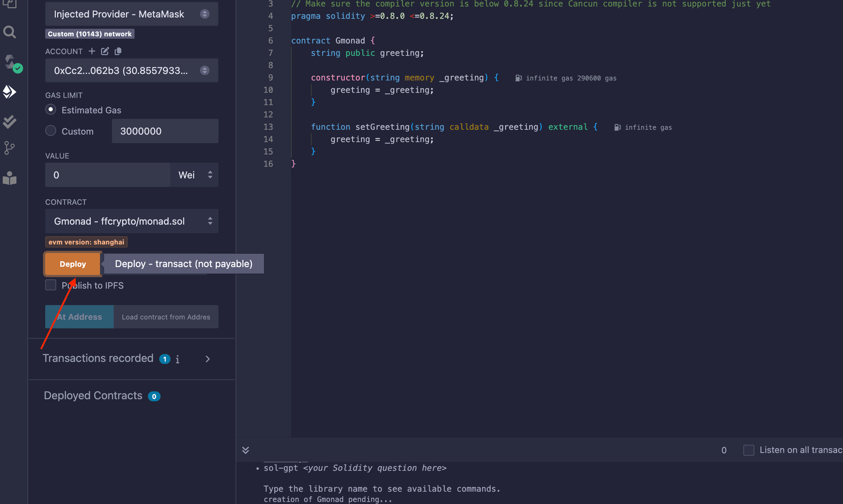Click the evm version: shanghai badge
Viewport: 843px width, 504px height.
click(x=86, y=242)
